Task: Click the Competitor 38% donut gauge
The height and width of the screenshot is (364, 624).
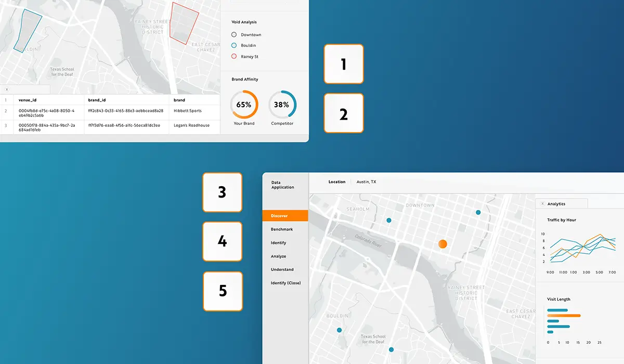Action: pos(282,105)
